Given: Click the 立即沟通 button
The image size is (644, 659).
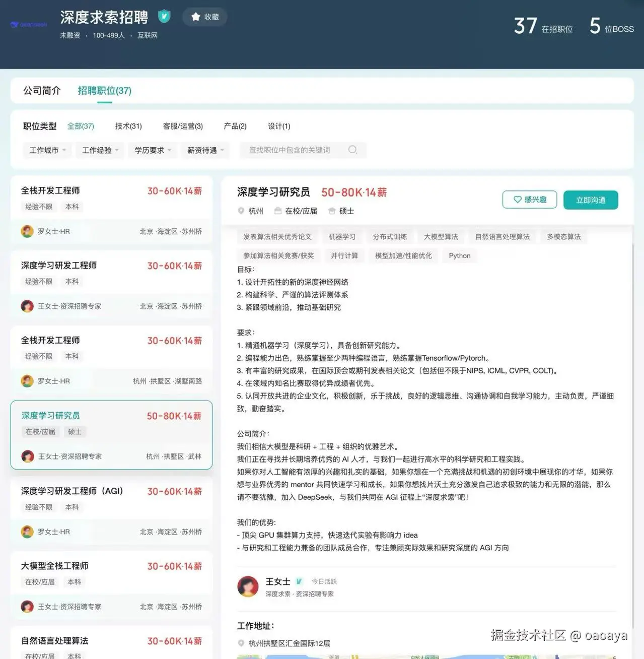Looking at the screenshot, I should tap(591, 200).
